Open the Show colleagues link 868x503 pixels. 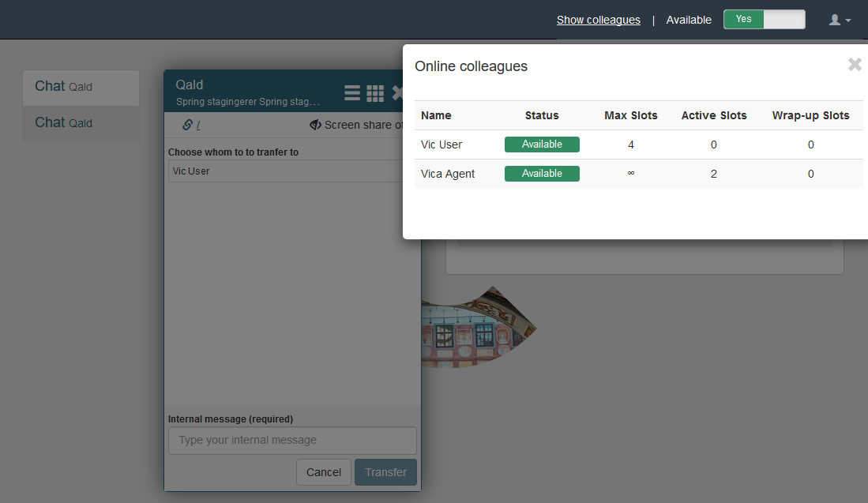point(598,20)
